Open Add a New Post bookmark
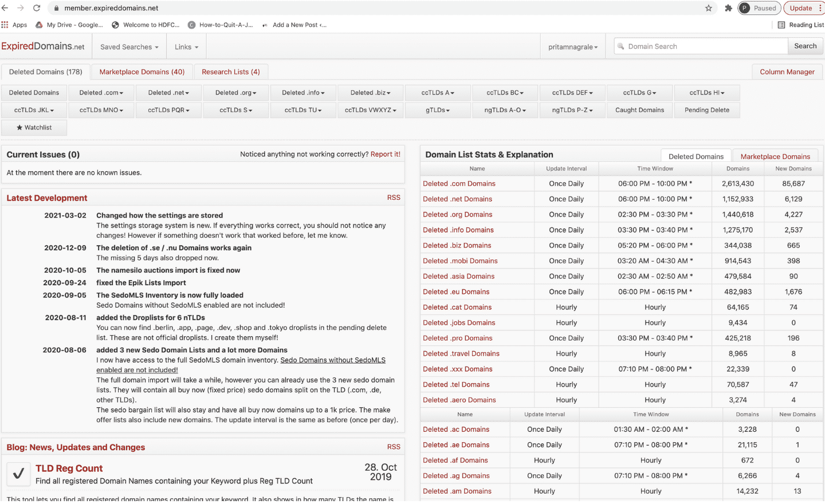 pyautogui.click(x=294, y=25)
